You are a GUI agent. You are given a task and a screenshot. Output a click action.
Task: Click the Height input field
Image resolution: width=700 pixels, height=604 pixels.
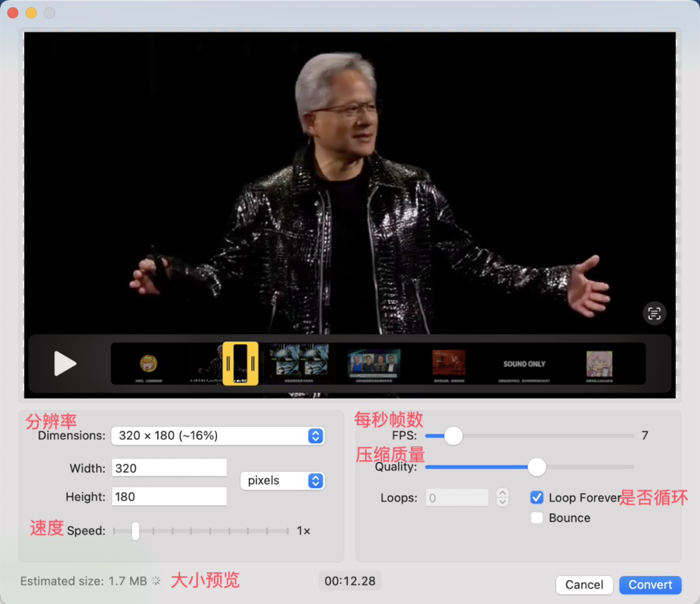click(x=169, y=496)
